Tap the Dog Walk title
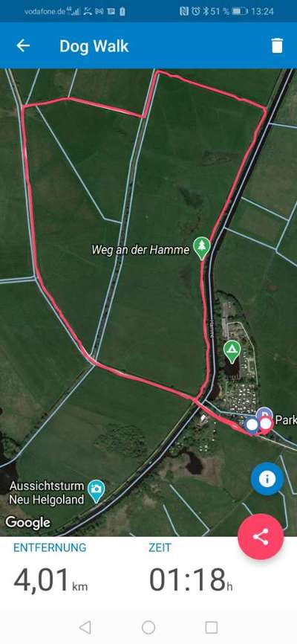 coord(94,46)
